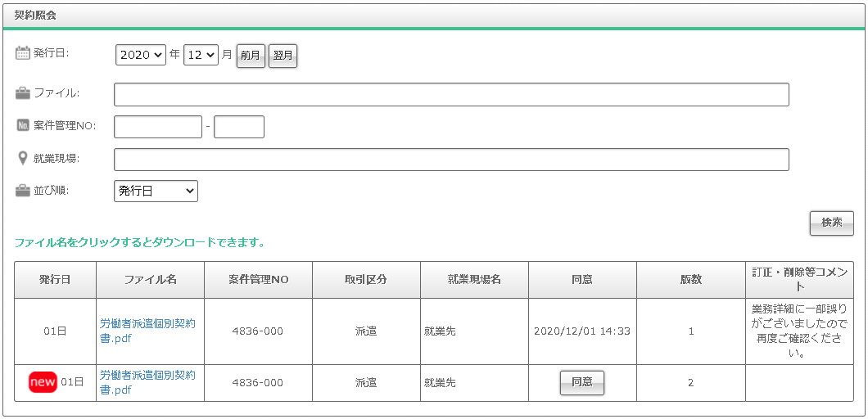Viewport: 868px width, 419px height.
Task: Open the year dropdown showing 2020
Action: (x=141, y=55)
